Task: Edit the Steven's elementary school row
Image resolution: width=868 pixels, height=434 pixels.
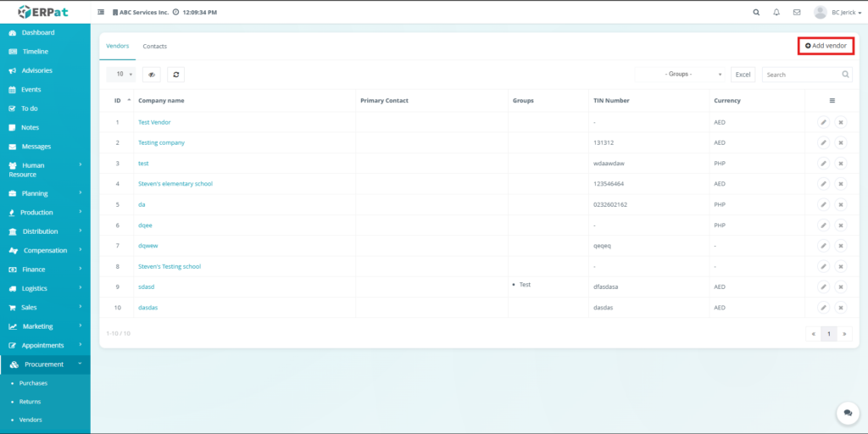Action: pos(824,184)
